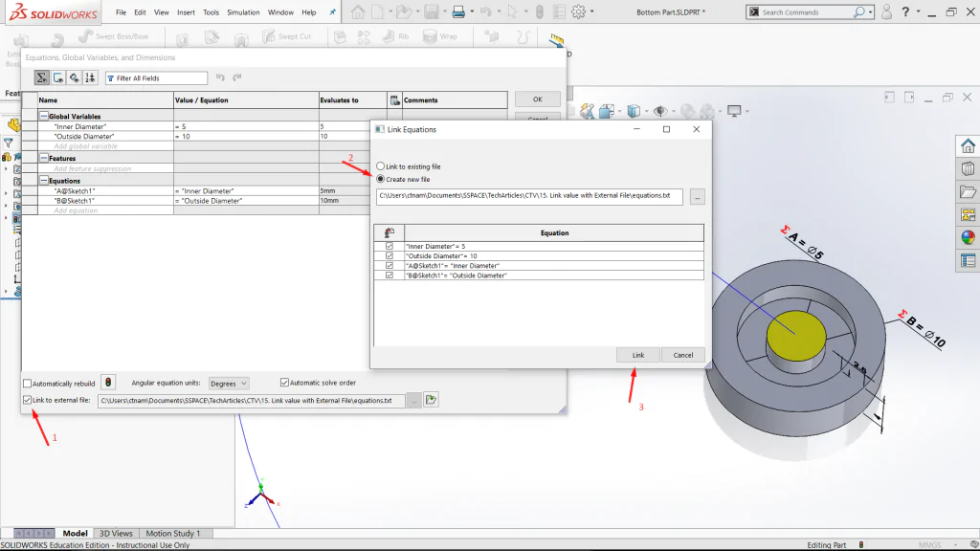Open the linked equations file icon
This screenshot has width=980, height=551.
[x=431, y=400]
